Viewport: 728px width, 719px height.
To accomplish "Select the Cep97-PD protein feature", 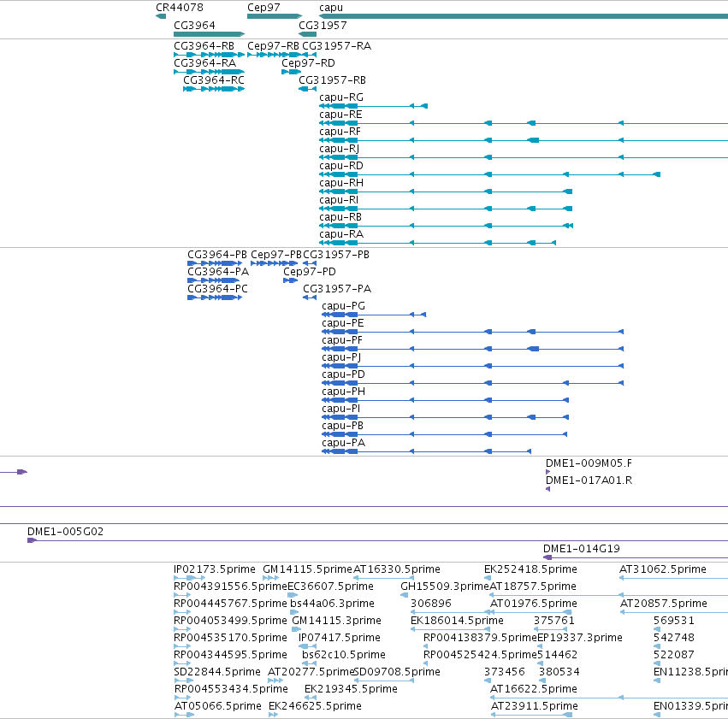I will [x=290, y=280].
